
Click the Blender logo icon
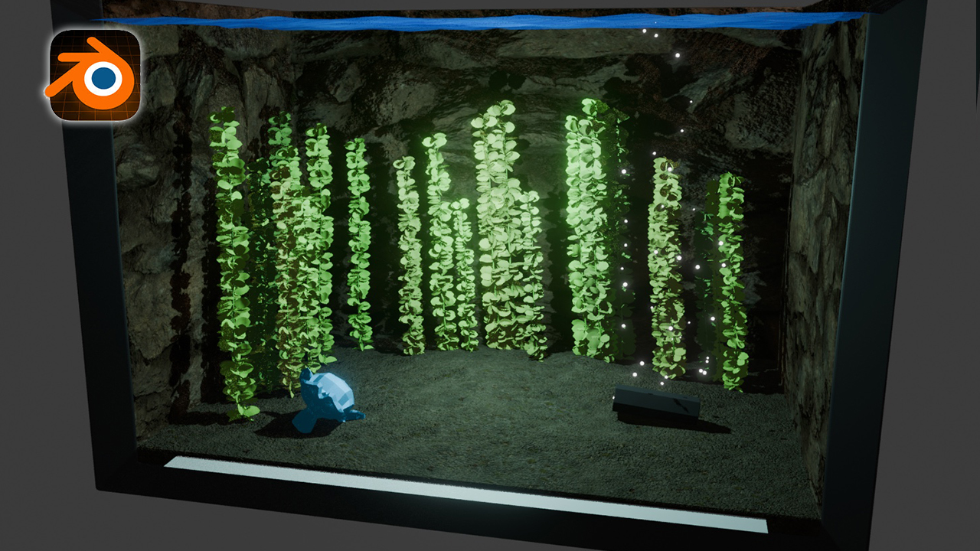click(x=95, y=74)
